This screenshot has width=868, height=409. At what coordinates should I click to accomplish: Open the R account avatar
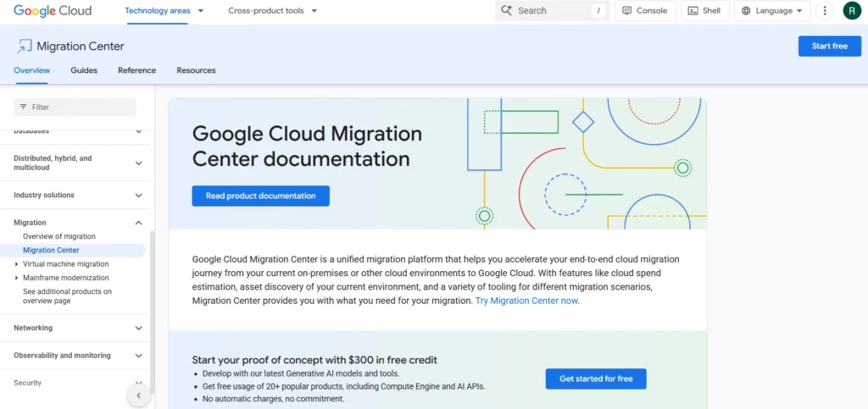pyautogui.click(x=852, y=10)
